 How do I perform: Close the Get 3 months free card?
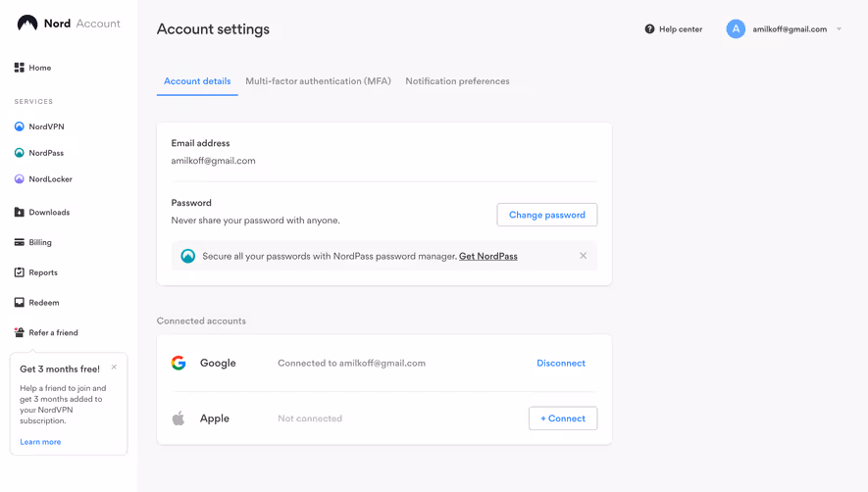pyautogui.click(x=114, y=367)
